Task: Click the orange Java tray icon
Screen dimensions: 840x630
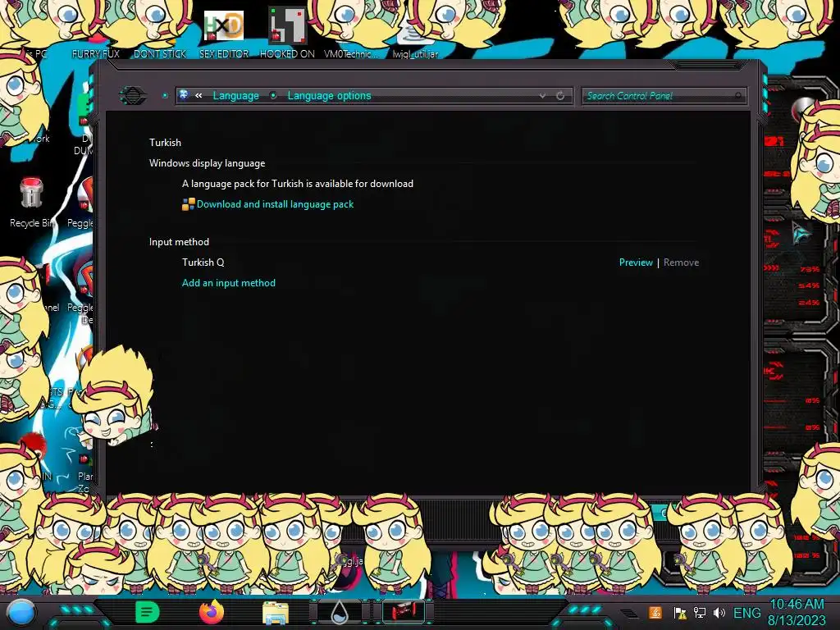Action: click(655, 613)
